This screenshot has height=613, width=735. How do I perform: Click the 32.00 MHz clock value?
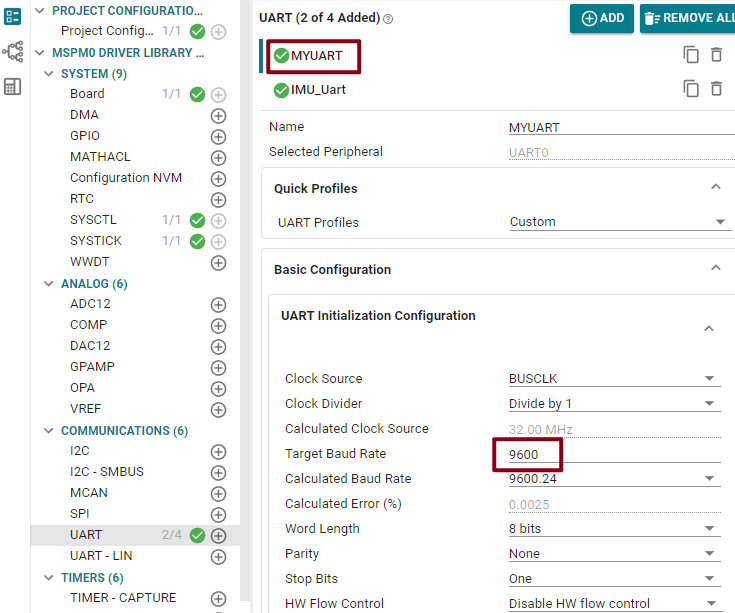coord(540,429)
